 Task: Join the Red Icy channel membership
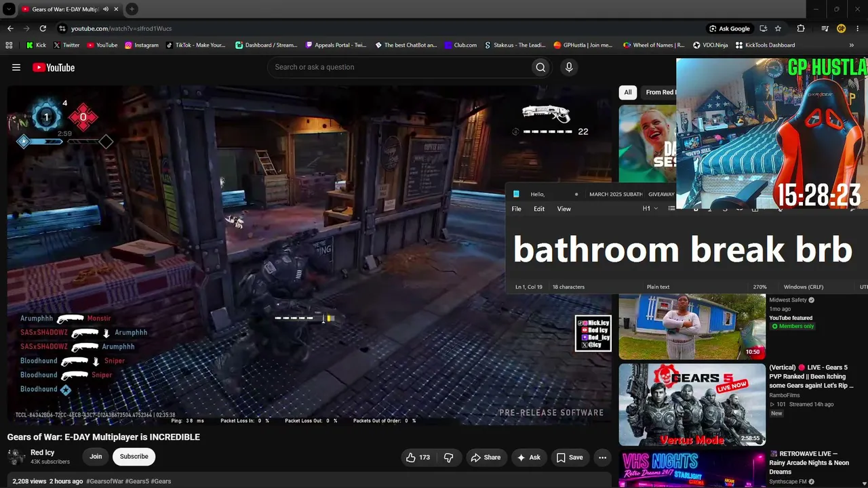tap(96, 457)
